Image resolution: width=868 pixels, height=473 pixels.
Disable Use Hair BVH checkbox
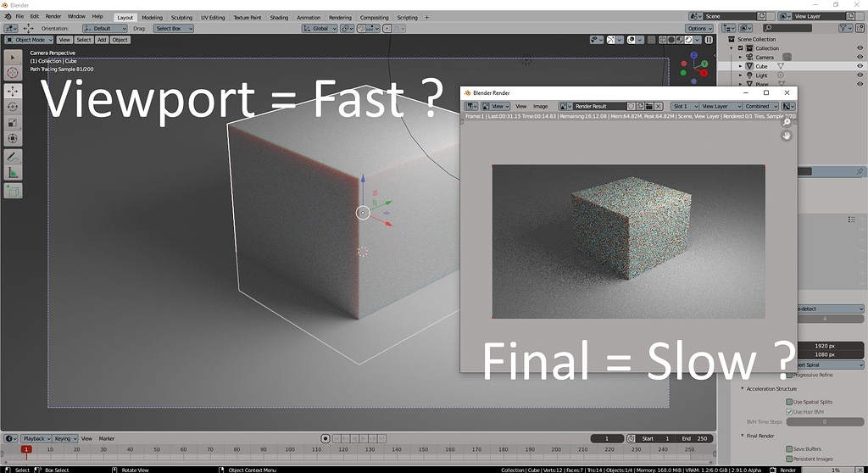click(x=789, y=411)
